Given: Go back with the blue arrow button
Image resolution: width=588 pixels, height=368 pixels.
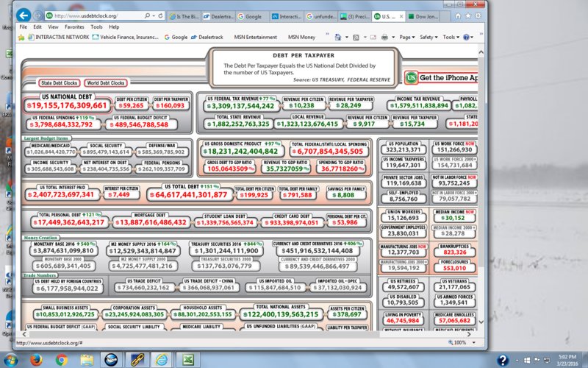Looking at the screenshot, I should pyautogui.click(x=24, y=15).
